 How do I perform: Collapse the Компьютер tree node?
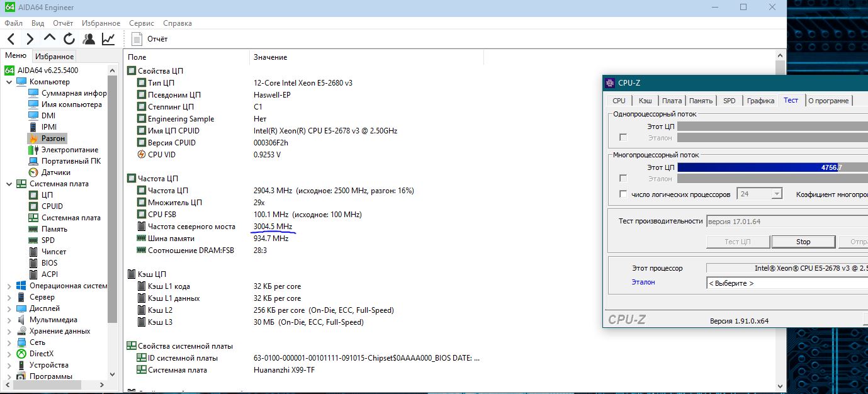coord(9,82)
